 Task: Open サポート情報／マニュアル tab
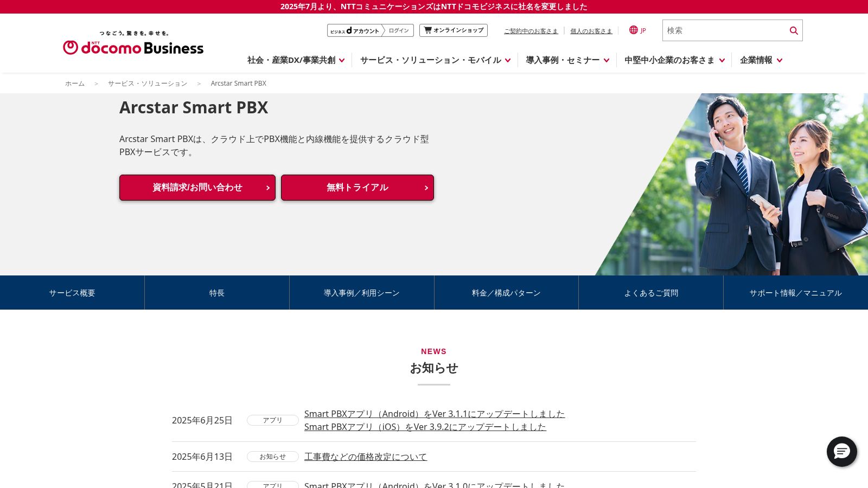tap(796, 293)
